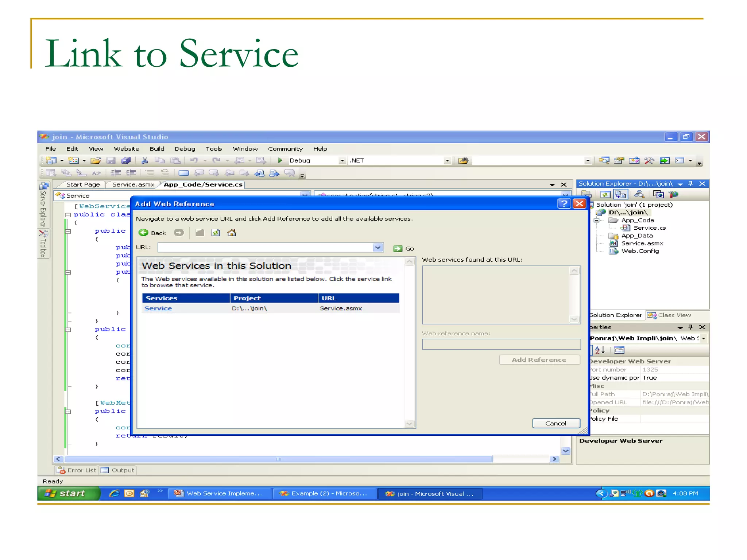This screenshot has width=747, height=560.
Task: Collapse the public class outlining region
Action: click(x=67, y=215)
